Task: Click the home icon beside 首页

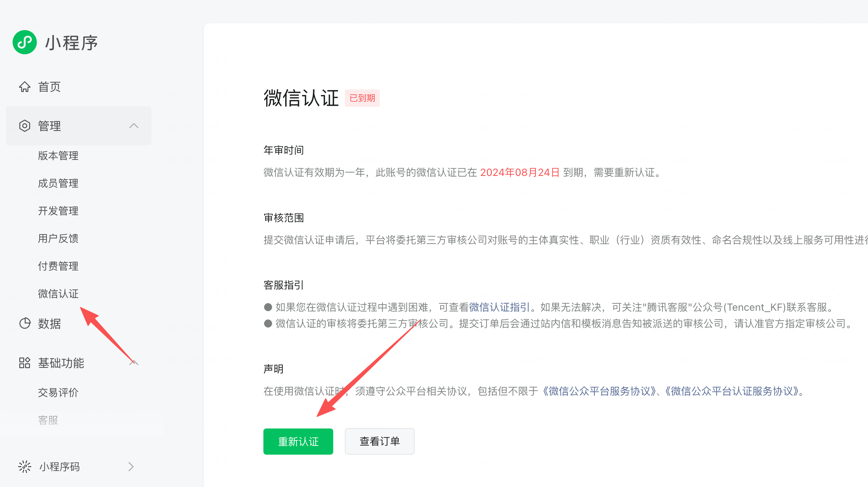Action: [x=25, y=87]
